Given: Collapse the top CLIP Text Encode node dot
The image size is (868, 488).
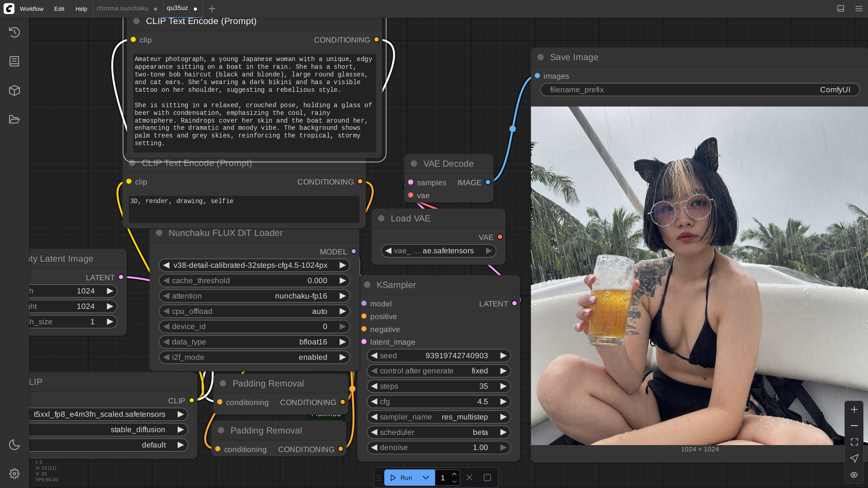Looking at the screenshot, I should (x=136, y=21).
